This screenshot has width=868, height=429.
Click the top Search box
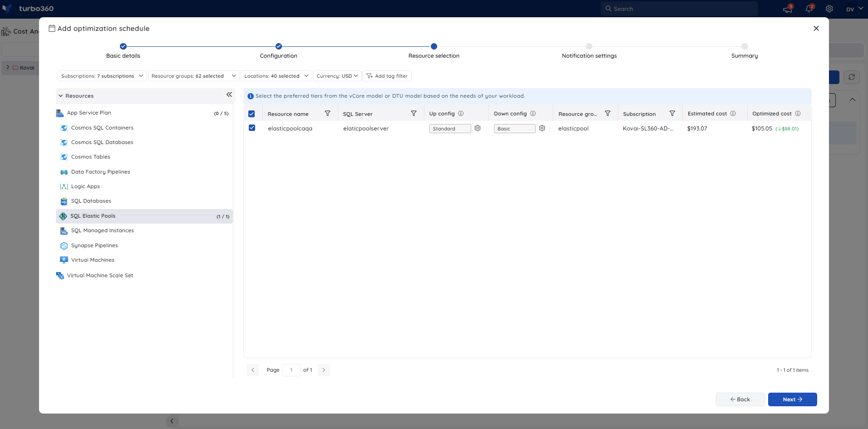pos(679,9)
